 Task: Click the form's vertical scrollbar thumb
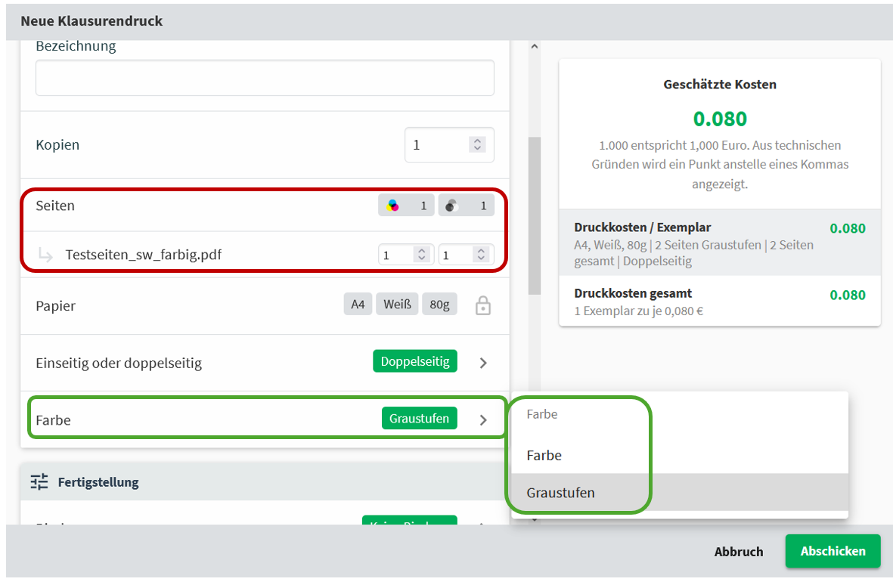pyautogui.click(x=535, y=215)
